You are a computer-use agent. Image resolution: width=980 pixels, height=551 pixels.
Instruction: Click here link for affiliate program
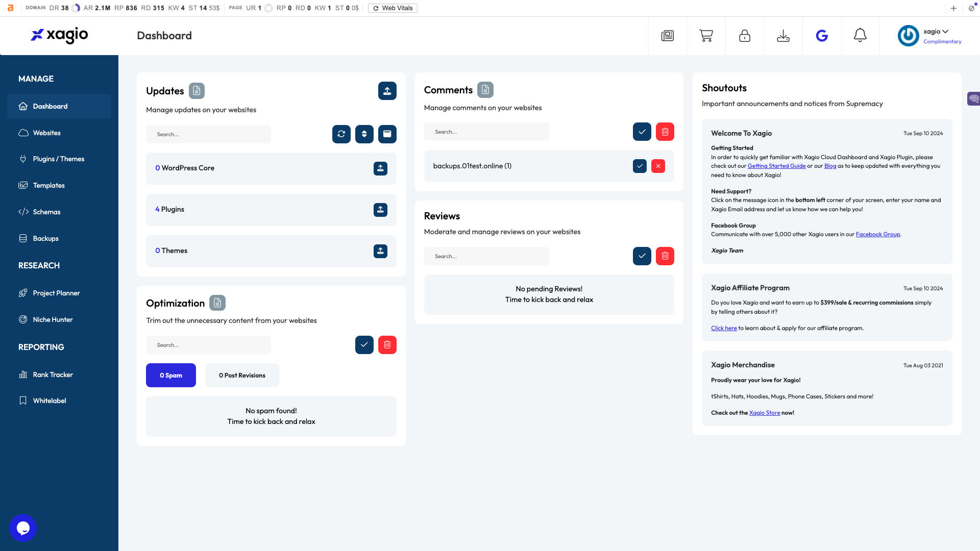pos(724,328)
